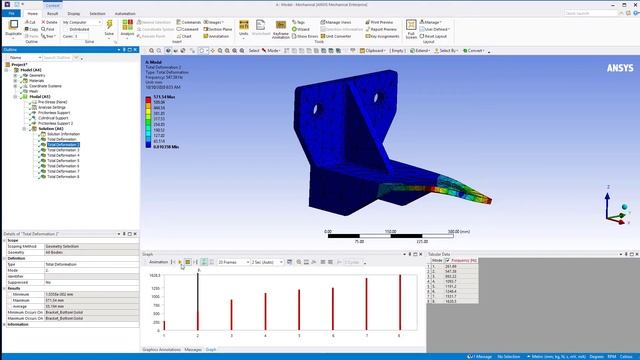This screenshot has height=360, width=640.
Task: Click the Copy command
Action: [x=31, y=29]
